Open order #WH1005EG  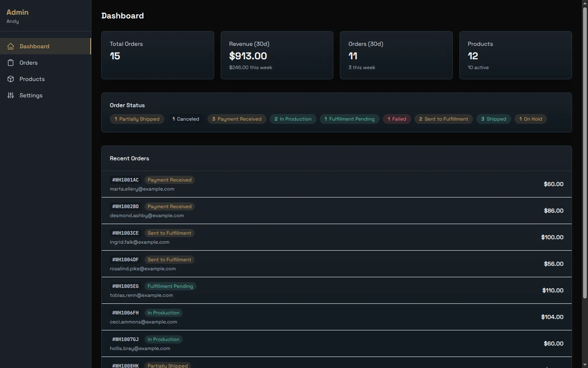(x=336, y=290)
